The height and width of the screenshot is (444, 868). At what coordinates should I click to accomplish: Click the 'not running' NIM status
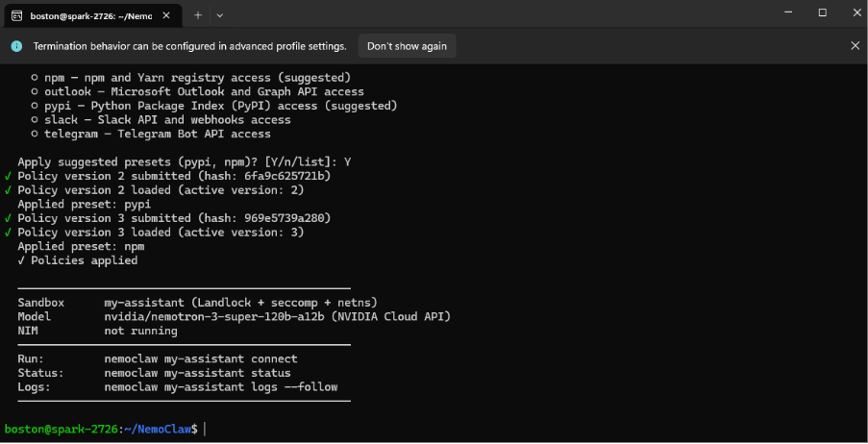click(x=140, y=331)
